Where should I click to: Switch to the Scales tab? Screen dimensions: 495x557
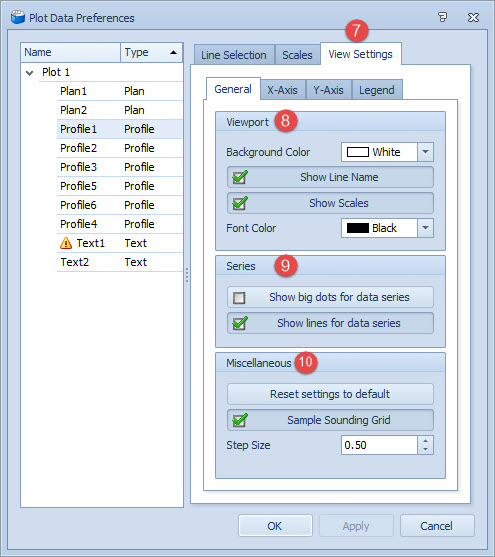297,55
